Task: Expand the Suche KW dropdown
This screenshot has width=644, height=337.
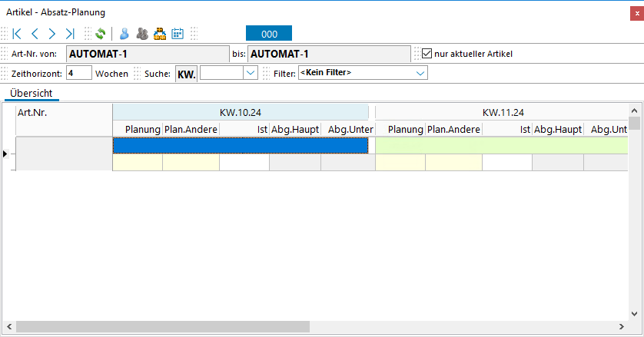Action: [x=250, y=73]
